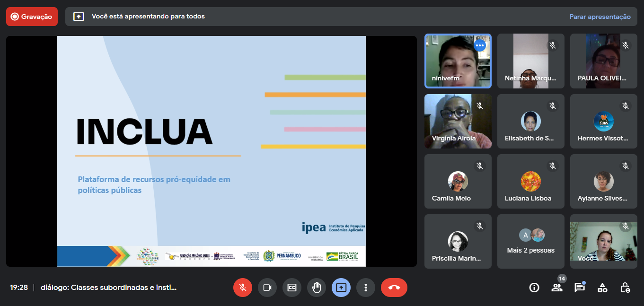Image resolution: width=644 pixels, height=306 pixels.
Task: Unmute the microphone in the bottom bar
Action: click(242, 288)
